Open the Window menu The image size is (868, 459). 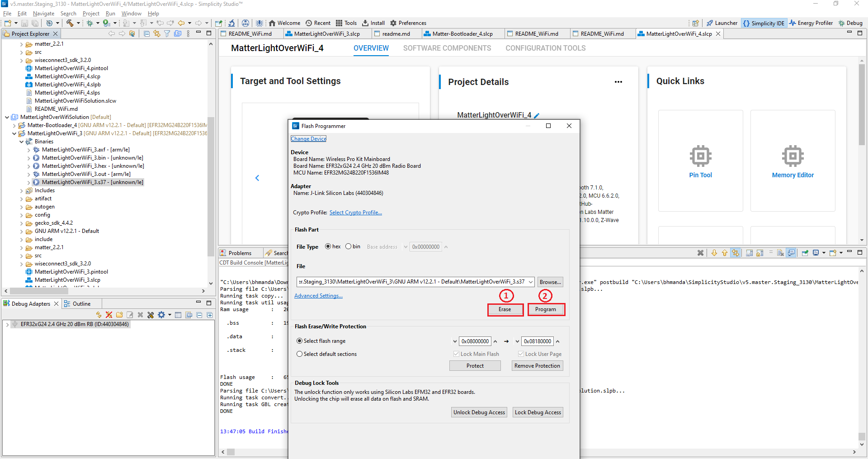(131, 14)
